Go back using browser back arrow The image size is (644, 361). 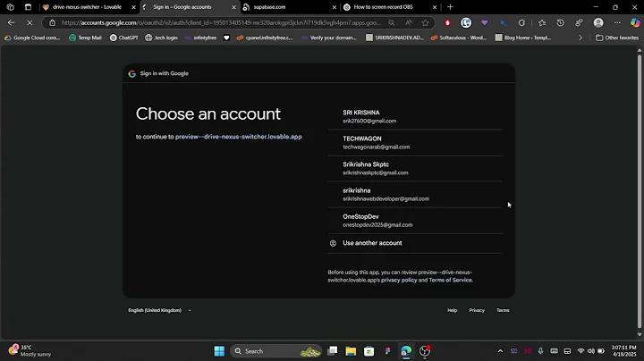click(11, 22)
